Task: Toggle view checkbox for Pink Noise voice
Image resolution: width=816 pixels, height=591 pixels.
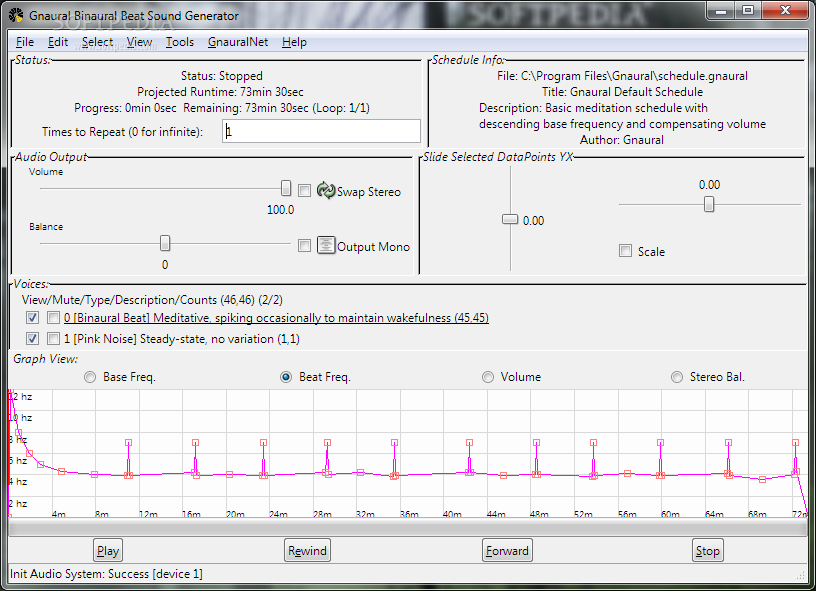Action: coord(32,339)
